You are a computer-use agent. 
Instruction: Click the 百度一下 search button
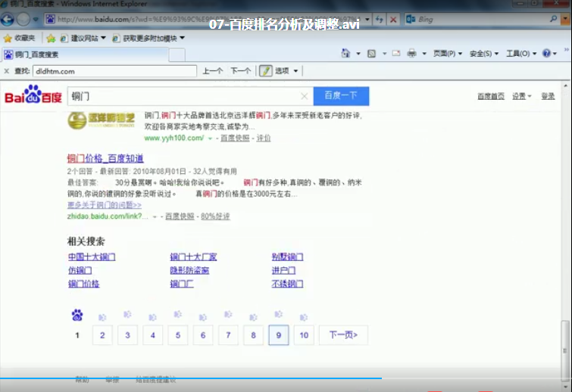click(341, 96)
